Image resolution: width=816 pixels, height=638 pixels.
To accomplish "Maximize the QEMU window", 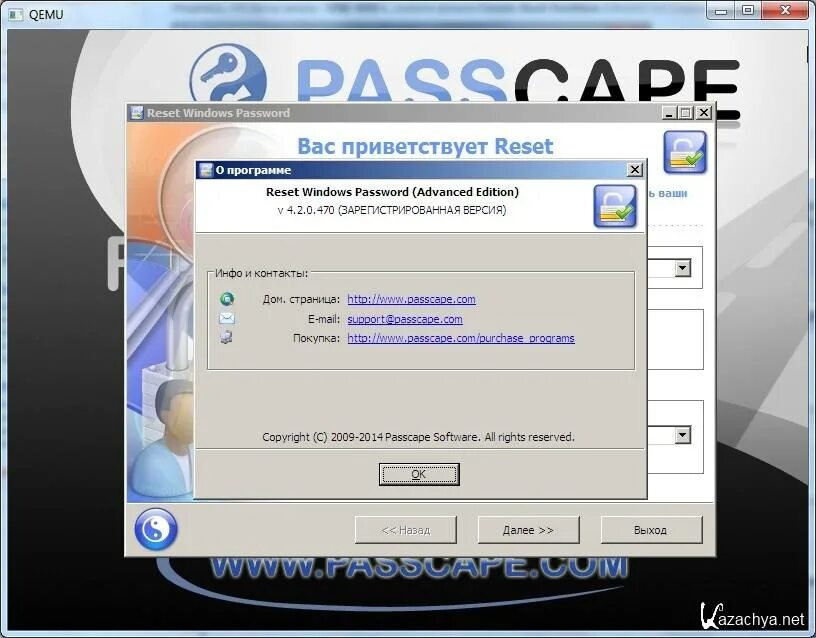I will tap(748, 10).
